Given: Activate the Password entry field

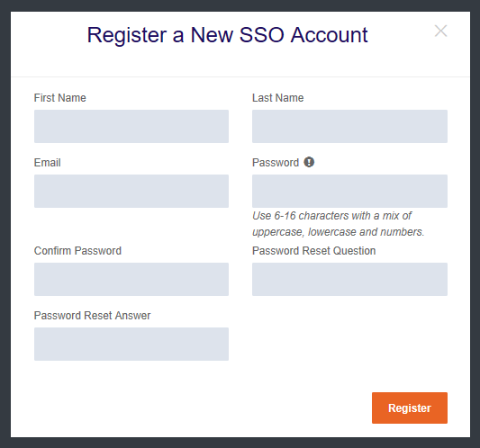Looking at the screenshot, I should point(350,191).
